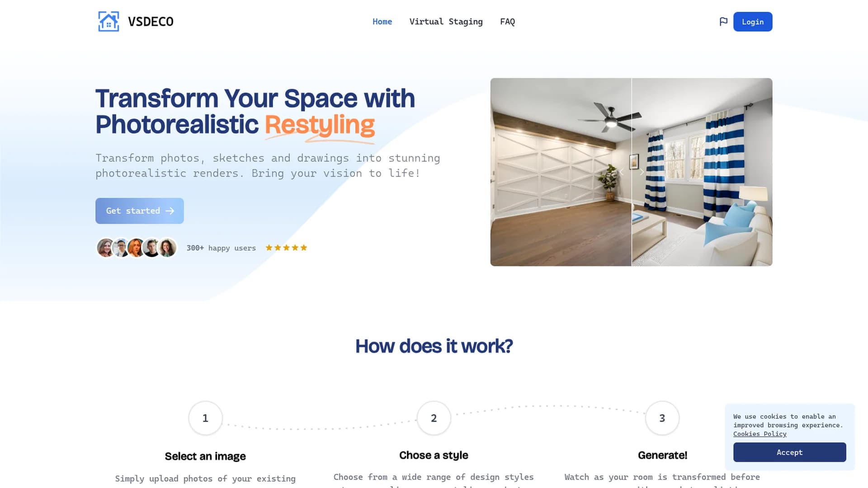Open the language flag icon

point(723,22)
